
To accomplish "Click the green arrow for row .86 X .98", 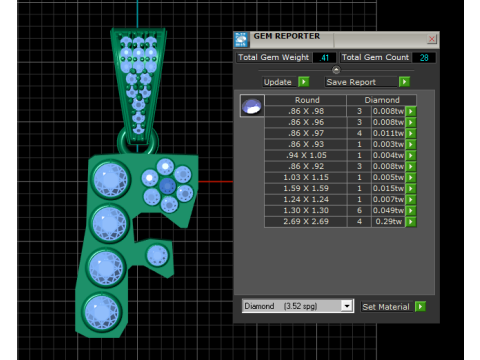I will point(411,111).
